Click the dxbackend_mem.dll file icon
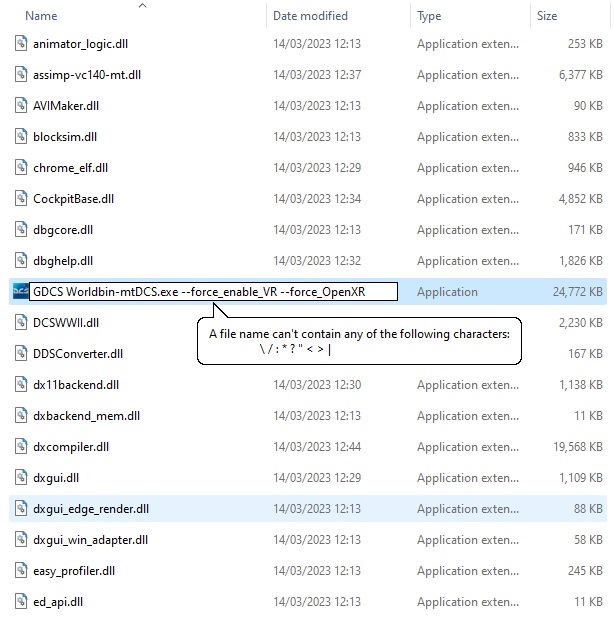The height and width of the screenshot is (624, 614). [21, 416]
